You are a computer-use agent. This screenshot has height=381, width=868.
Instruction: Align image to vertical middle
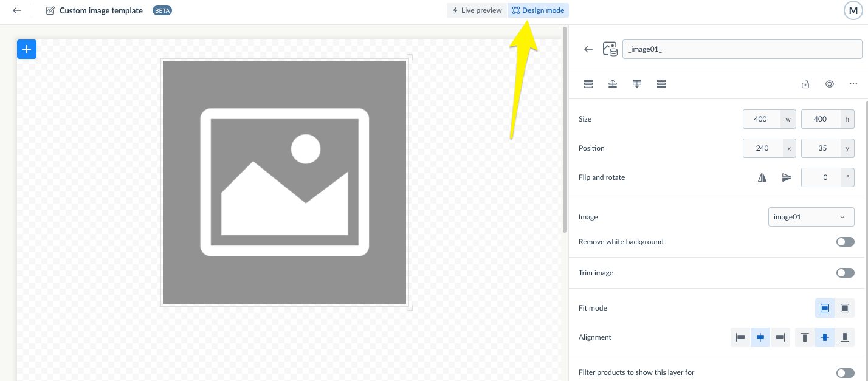[x=825, y=337]
